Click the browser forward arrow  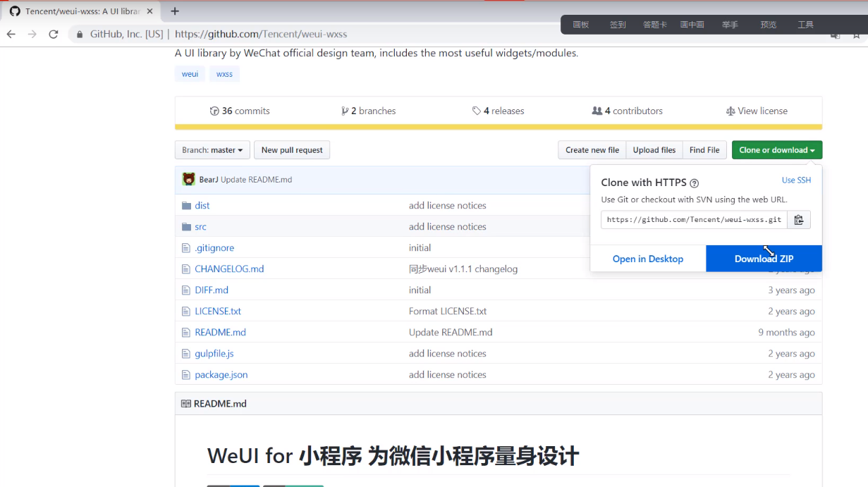pos(32,34)
